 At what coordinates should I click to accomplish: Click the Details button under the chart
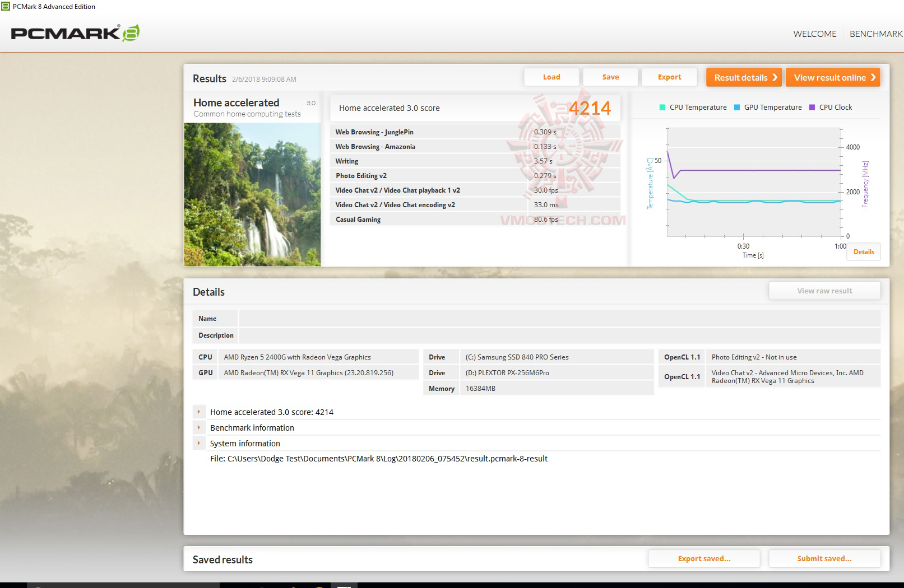(864, 252)
